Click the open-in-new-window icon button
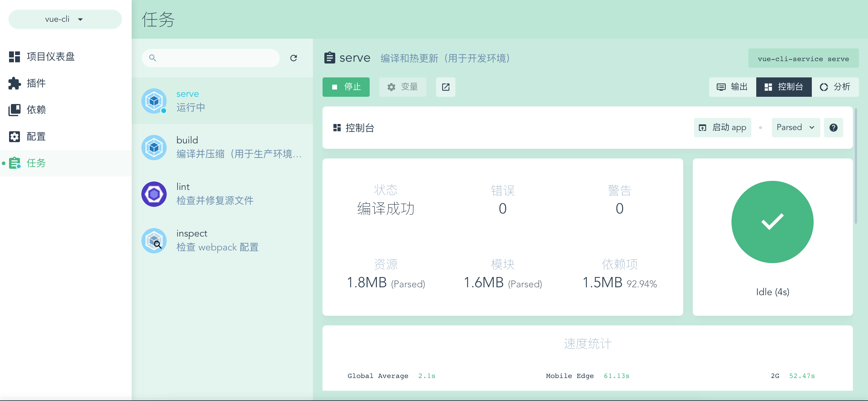This screenshot has width=868, height=401. pyautogui.click(x=445, y=87)
